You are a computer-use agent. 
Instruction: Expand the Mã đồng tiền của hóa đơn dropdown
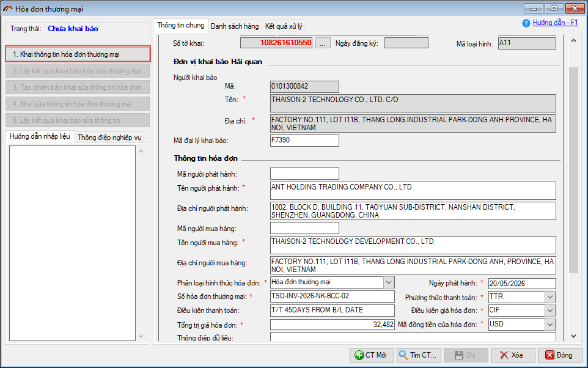pyautogui.click(x=550, y=325)
